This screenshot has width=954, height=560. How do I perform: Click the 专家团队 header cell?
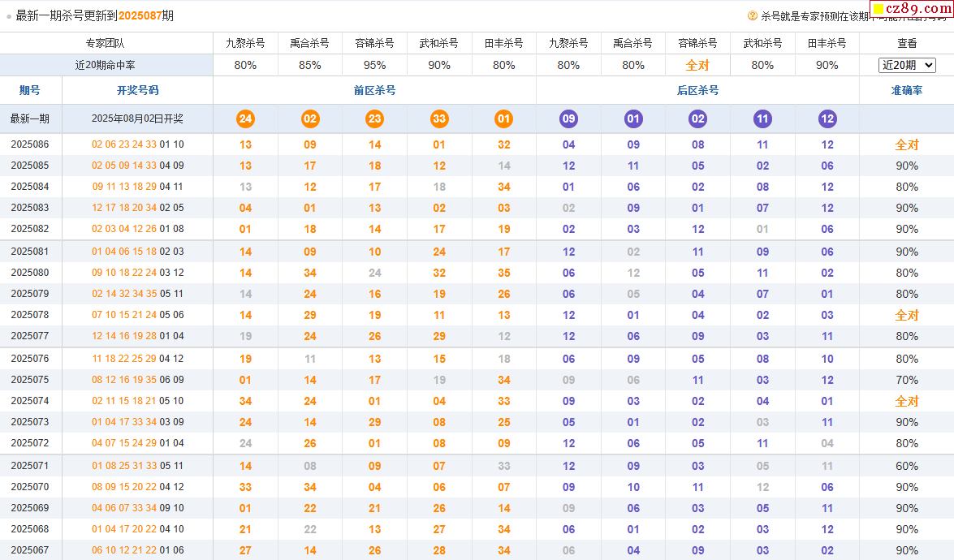point(106,43)
